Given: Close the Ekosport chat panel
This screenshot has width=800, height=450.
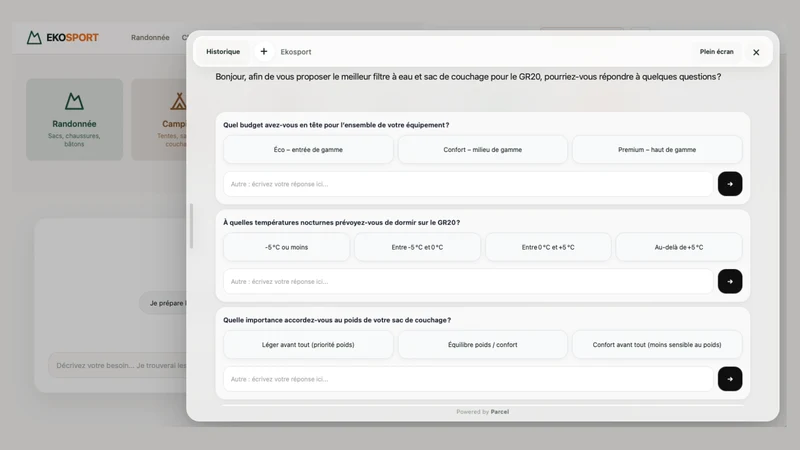Looking at the screenshot, I should 756,52.
